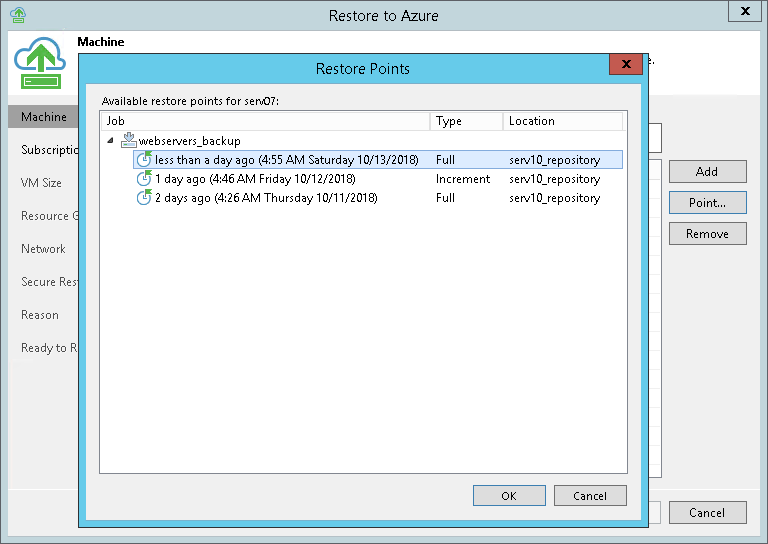The image size is (768, 544).
Task: Close the Restore Points dialog
Action: coord(626,65)
